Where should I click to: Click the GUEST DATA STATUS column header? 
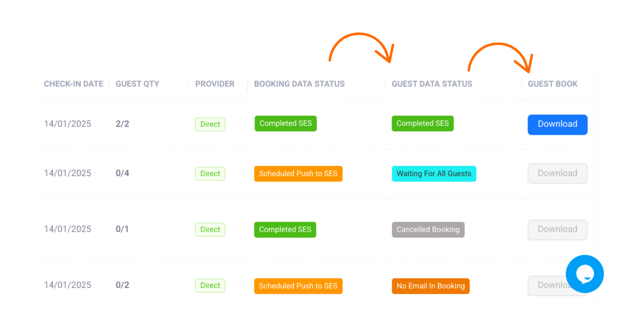point(432,84)
